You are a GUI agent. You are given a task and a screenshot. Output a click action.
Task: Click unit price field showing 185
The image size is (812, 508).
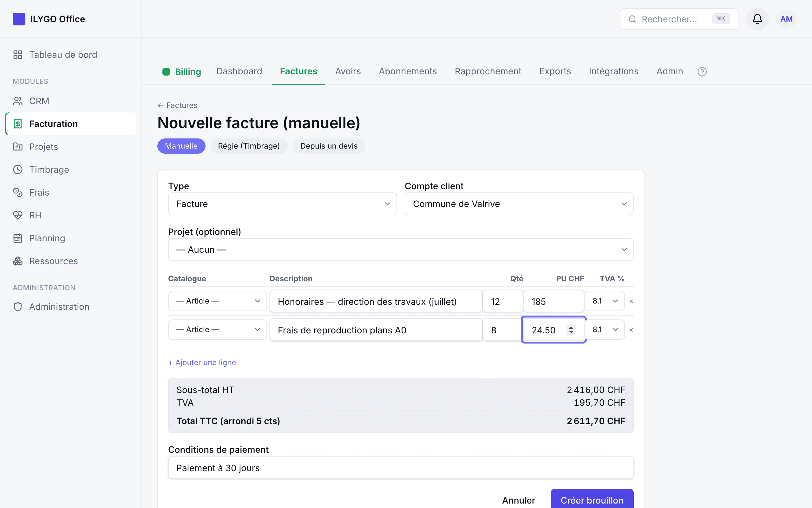click(553, 301)
